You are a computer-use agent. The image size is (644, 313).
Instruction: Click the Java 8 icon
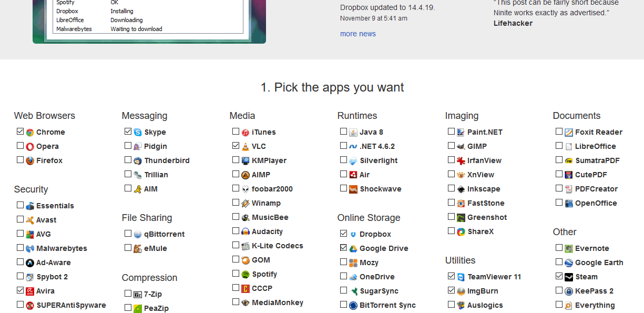point(353,133)
